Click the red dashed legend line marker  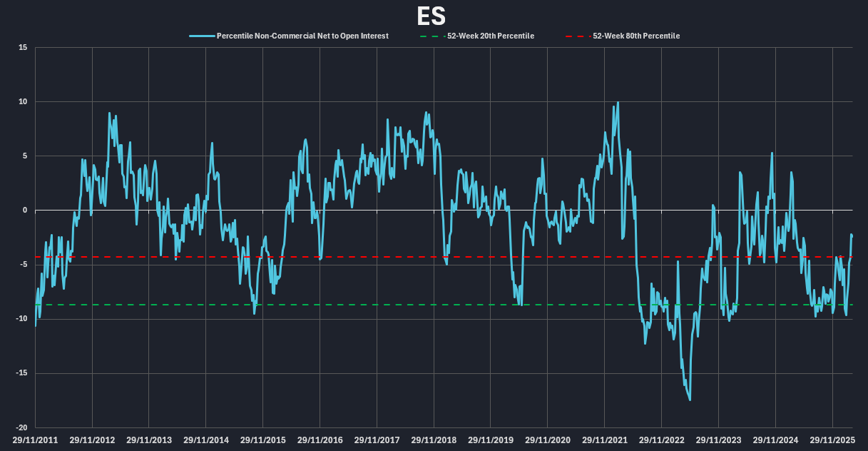pyautogui.click(x=578, y=36)
